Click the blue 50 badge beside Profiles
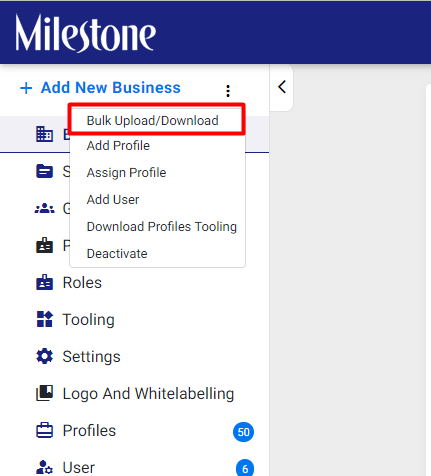The width and height of the screenshot is (431, 476). (x=243, y=432)
